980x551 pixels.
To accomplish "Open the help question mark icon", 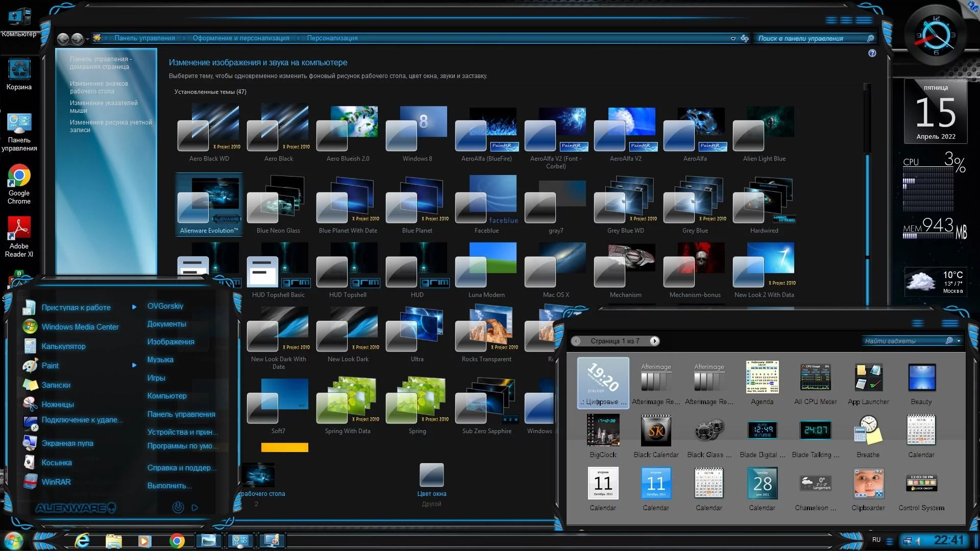I will click(x=872, y=53).
